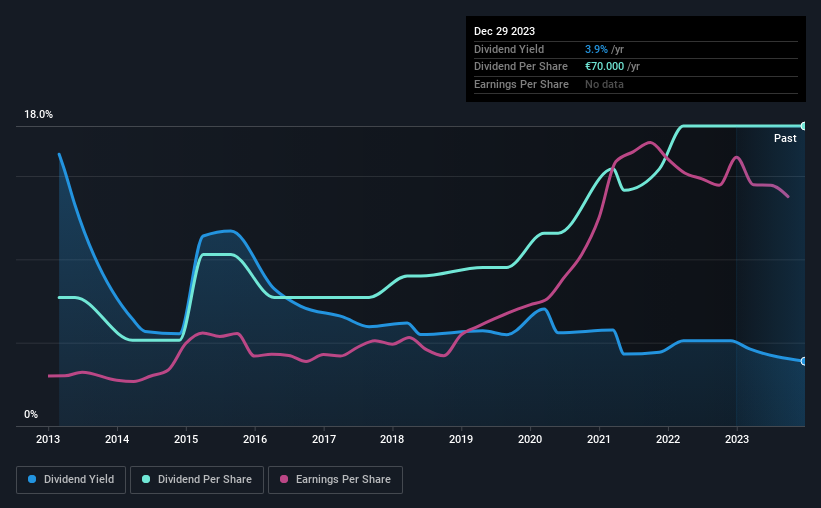Click the 2017 x-axis label
The width and height of the screenshot is (821, 508).
tap(324, 439)
